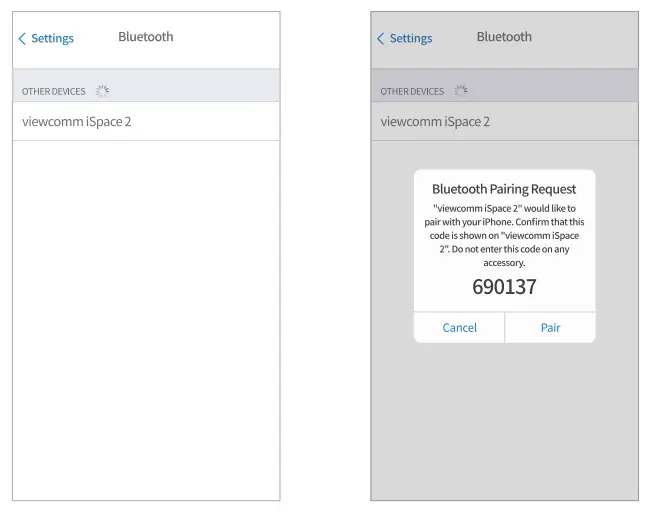Screen dimensions: 650x514
Task: Select the OTHER DEVICES header on left screen
Action: coord(54,92)
